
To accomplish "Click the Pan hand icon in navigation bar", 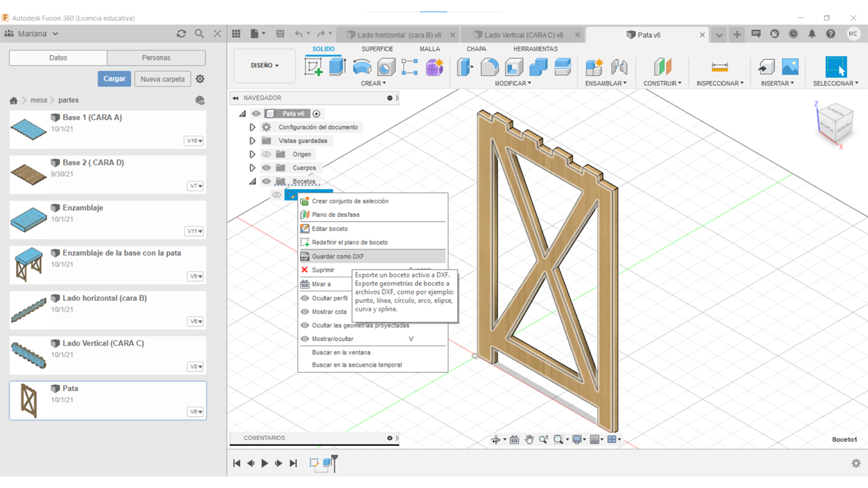I will (529, 440).
